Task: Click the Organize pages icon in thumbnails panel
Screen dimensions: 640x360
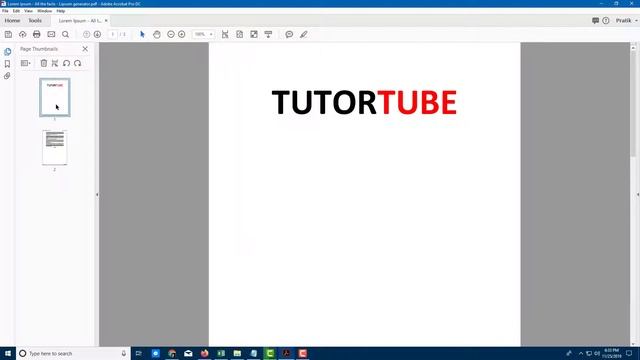Action: point(55,63)
